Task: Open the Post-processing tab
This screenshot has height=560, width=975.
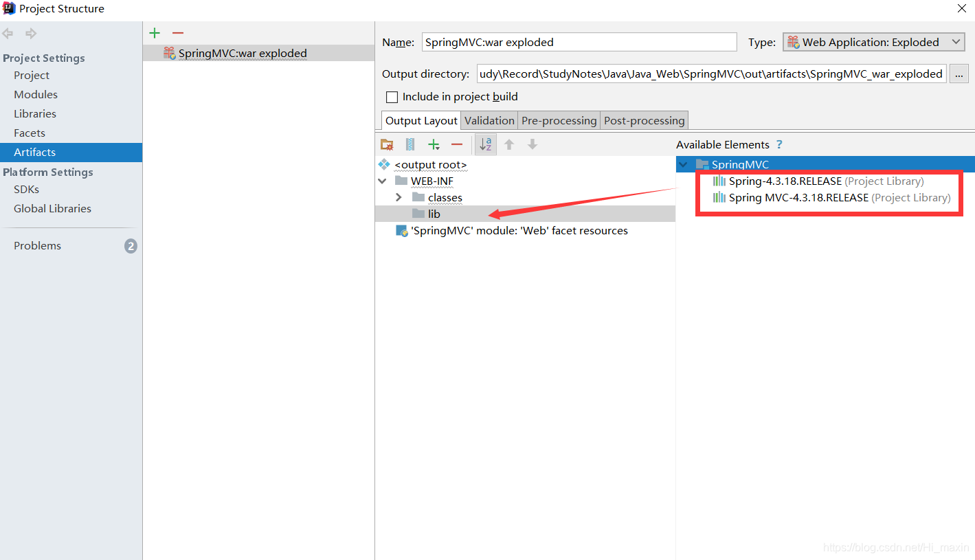Action: point(644,120)
